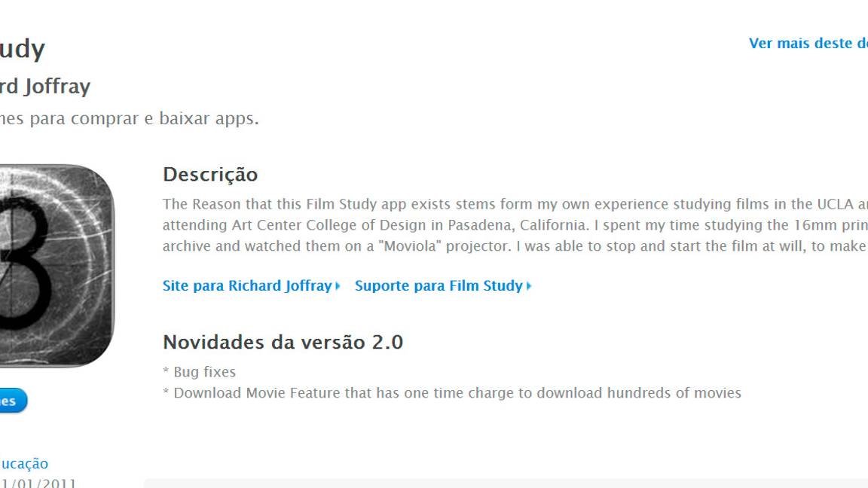
Task: Click the 01/2011 release date text
Action: point(38,483)
